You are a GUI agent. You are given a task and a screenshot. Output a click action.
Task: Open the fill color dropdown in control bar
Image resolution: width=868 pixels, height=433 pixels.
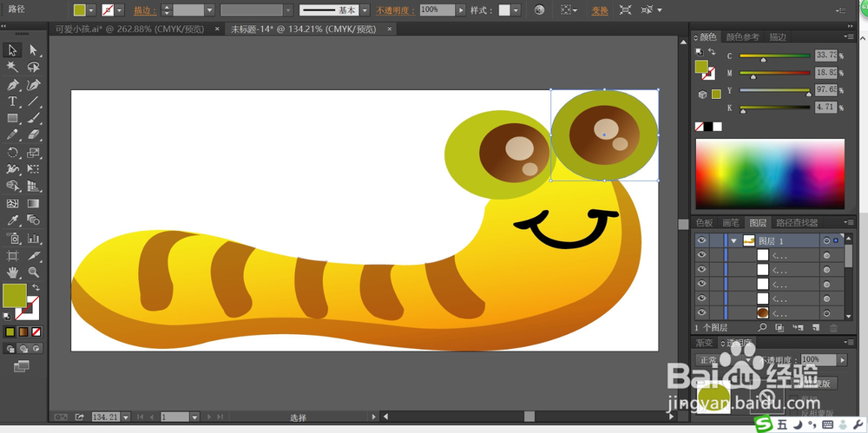(92, 10)
